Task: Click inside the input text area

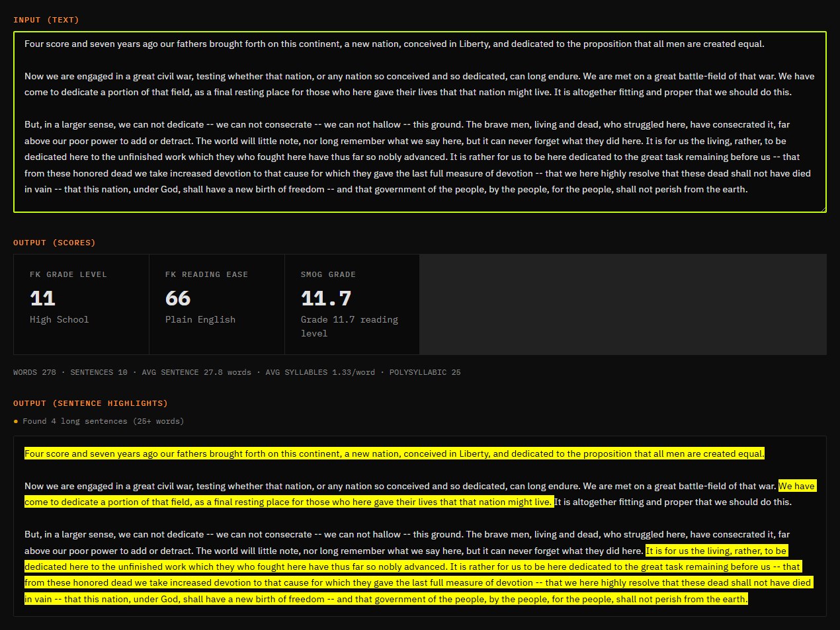Action: pyautogui.click(x=420, y=122)
